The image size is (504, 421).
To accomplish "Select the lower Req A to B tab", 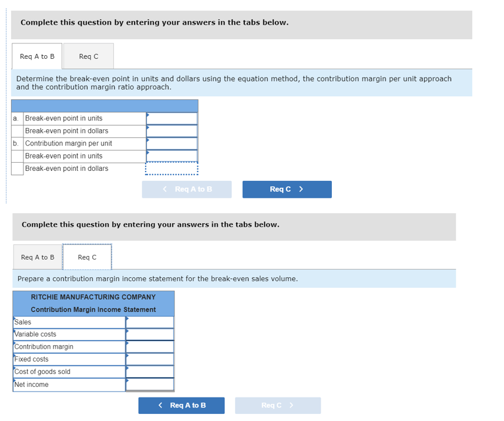I will tap(36, 257).
